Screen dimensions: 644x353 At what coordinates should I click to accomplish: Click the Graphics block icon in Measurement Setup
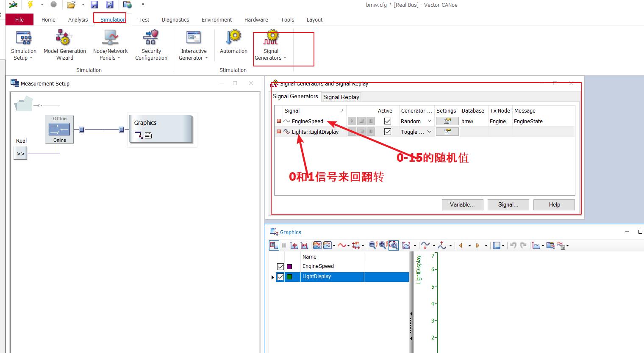pos(161,129)
